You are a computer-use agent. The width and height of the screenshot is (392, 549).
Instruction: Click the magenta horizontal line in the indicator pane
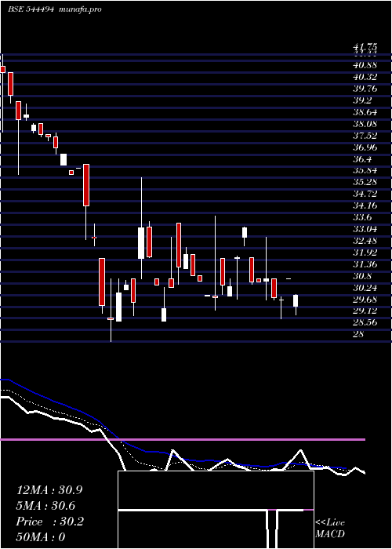pyautogui.click(x=183, y=439)
